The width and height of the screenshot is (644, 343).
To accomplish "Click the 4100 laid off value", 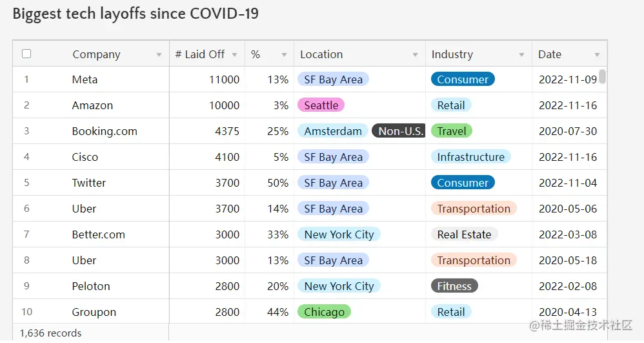I will tap(227, 157).
